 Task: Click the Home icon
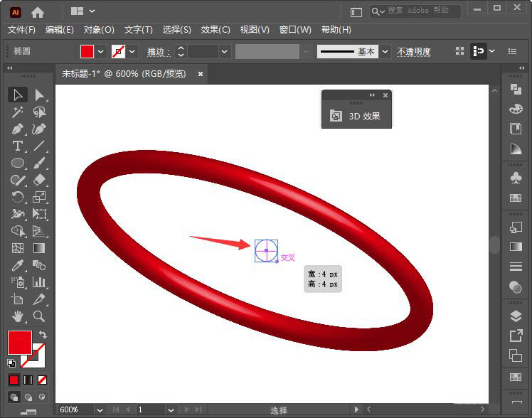click(38, 12)
